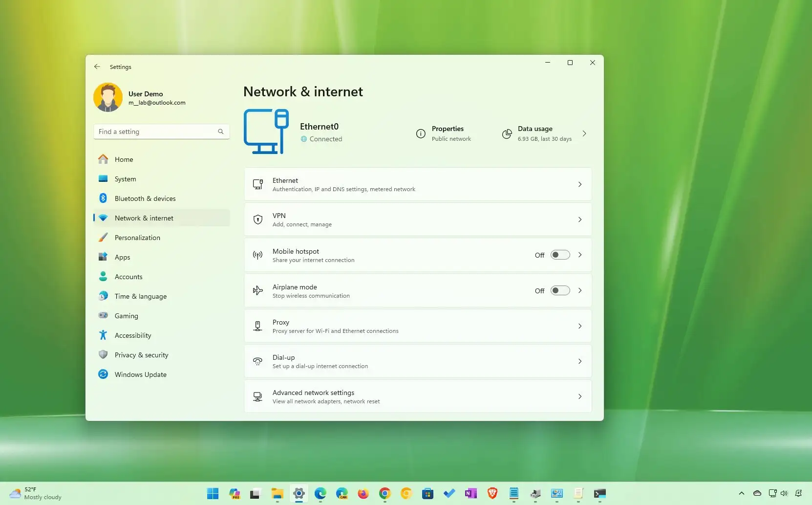This screenshot has width=812, height=505.
Task: Show hidden system tray icons
Action: click(742, 493)
